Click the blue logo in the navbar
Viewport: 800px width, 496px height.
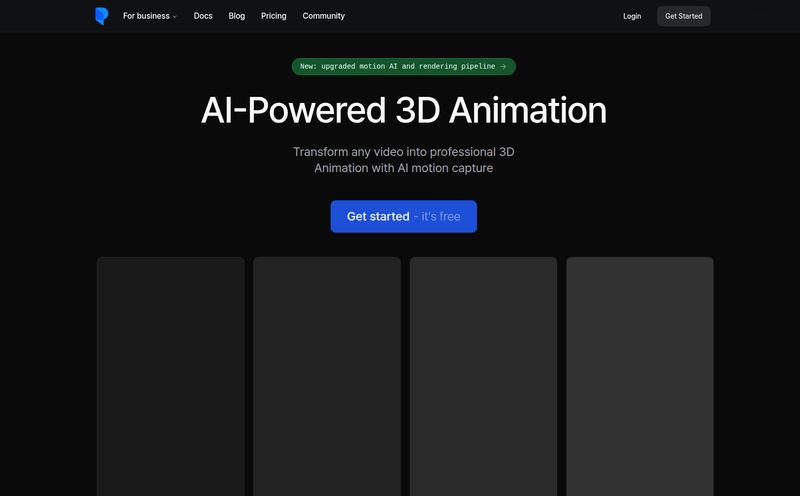click(101, 16)
